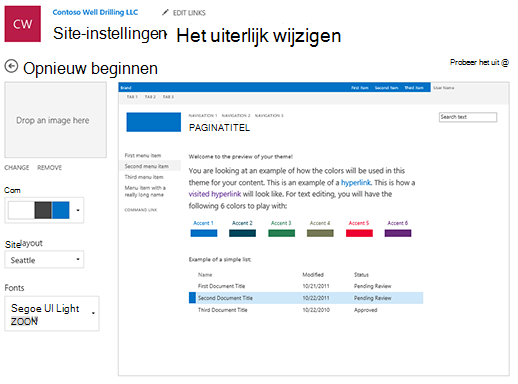Click the Search text input box

(468, 117)
